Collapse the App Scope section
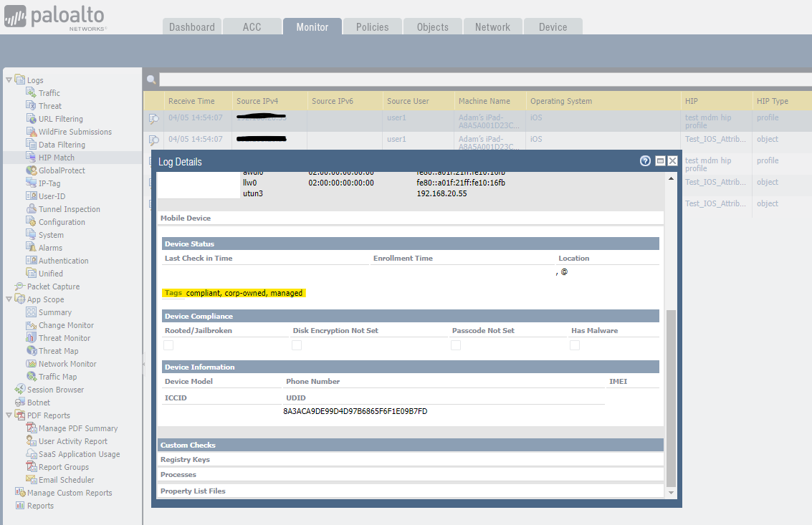The width and height of the screenshot is (812, 525). [x=7, y=299]
